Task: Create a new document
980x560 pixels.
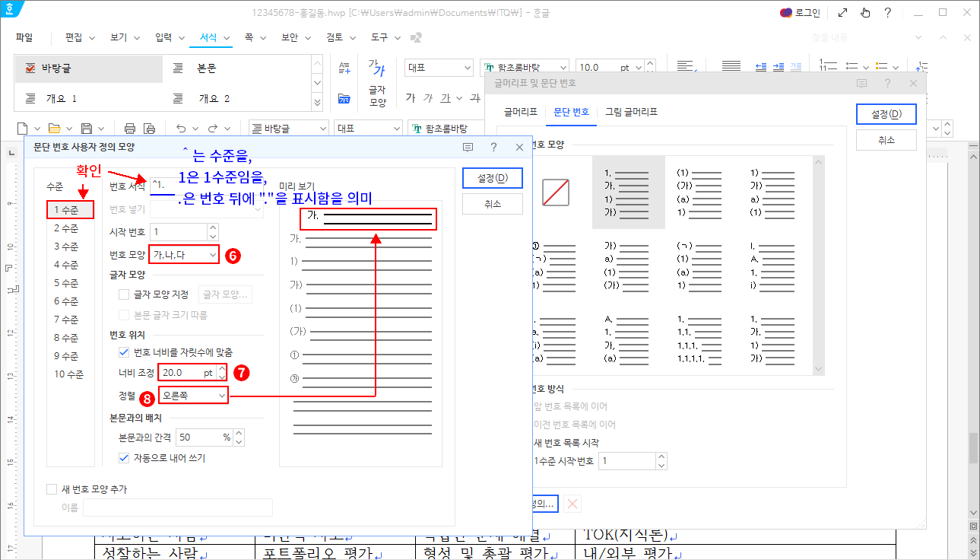Action: tap(23, 127)
